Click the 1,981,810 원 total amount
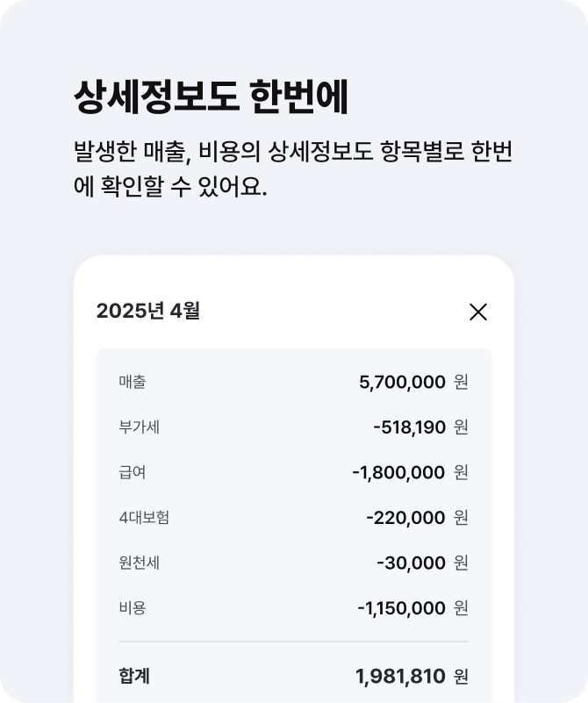 point(412,677)
